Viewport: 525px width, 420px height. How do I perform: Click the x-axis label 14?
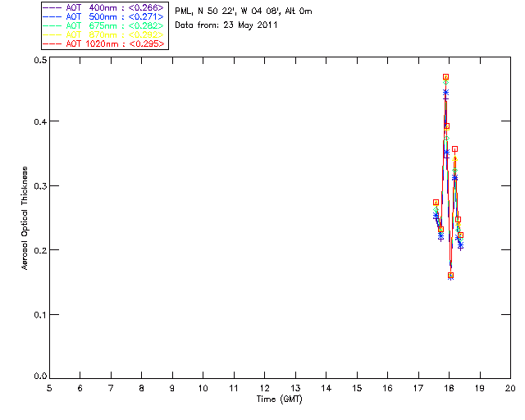[326, 388]
